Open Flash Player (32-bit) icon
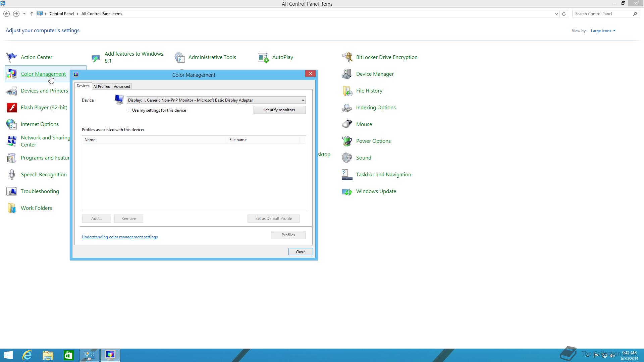 (x=12, y=108)
